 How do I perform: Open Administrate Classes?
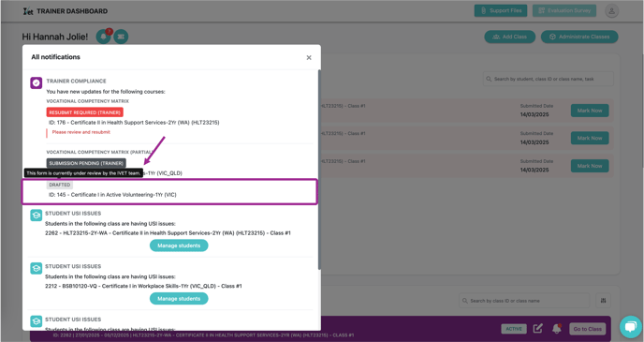(x=579, y=37)
